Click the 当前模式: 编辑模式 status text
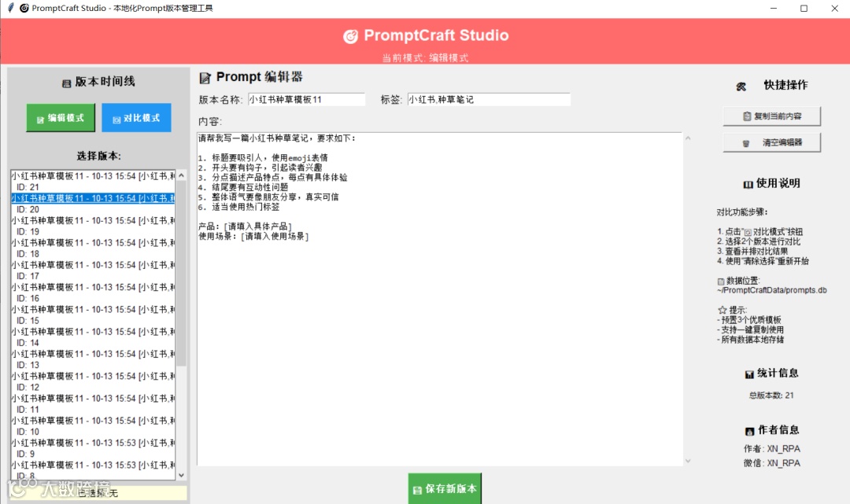The width and height of the screenshot is (850, 504). click(425, 58)
